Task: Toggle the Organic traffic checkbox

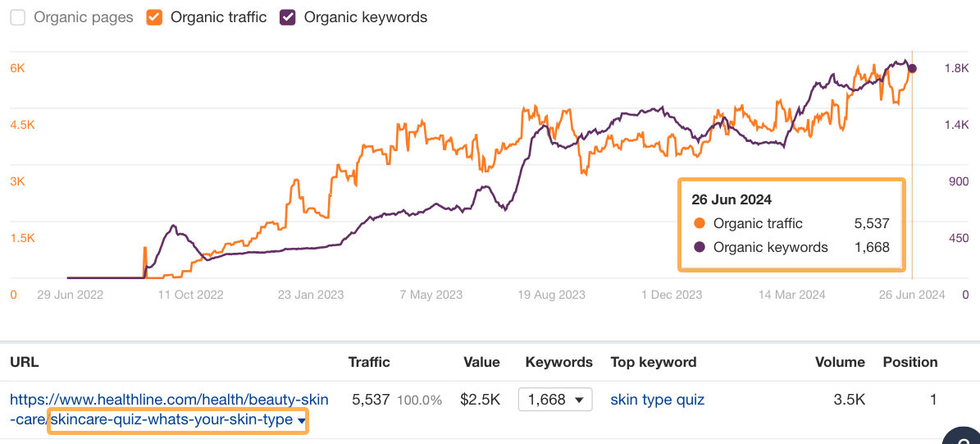Action: coord(154,17)
